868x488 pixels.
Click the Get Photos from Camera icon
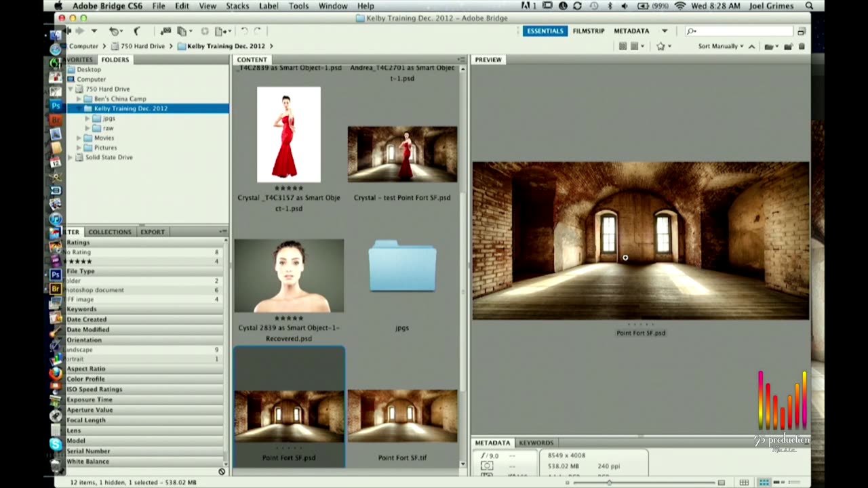tap(165, 31)
